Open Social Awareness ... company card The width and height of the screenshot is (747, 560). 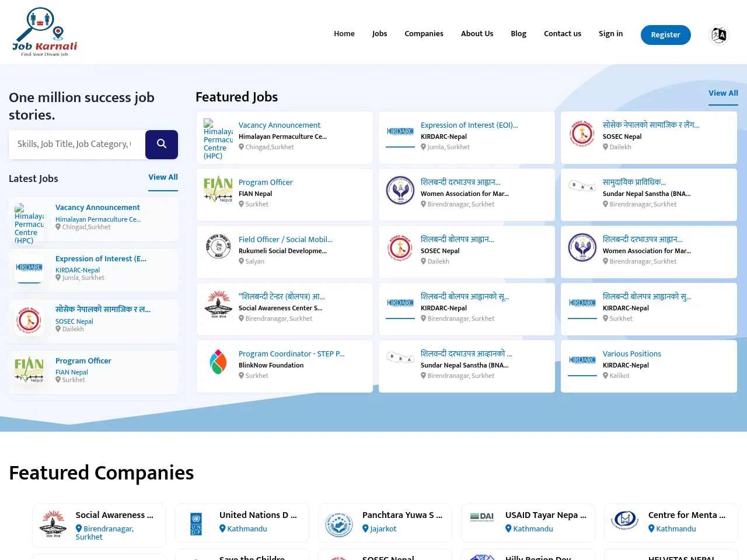click(99, 526)
